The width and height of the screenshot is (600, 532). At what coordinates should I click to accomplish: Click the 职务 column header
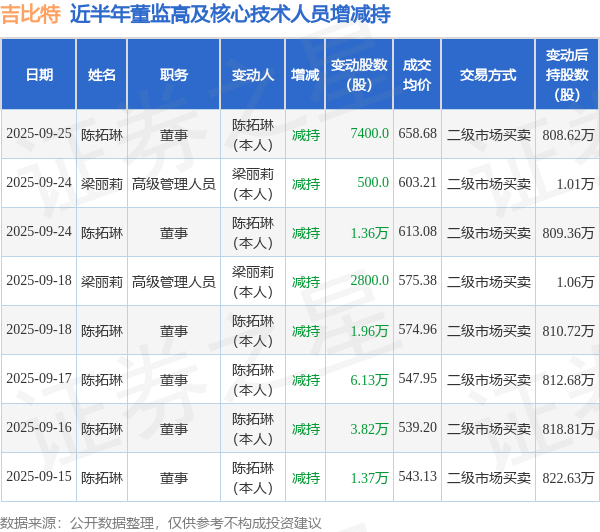(174, 75)
